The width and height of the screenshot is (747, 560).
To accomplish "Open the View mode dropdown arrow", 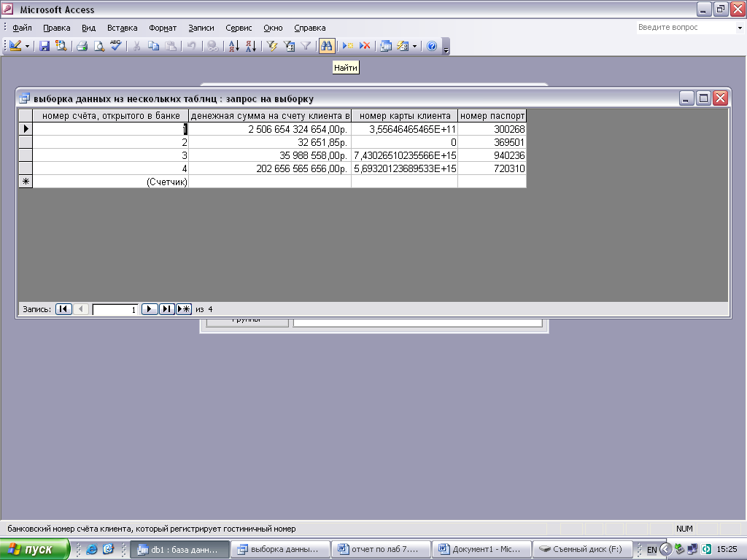I will click(x=27, y=46).
